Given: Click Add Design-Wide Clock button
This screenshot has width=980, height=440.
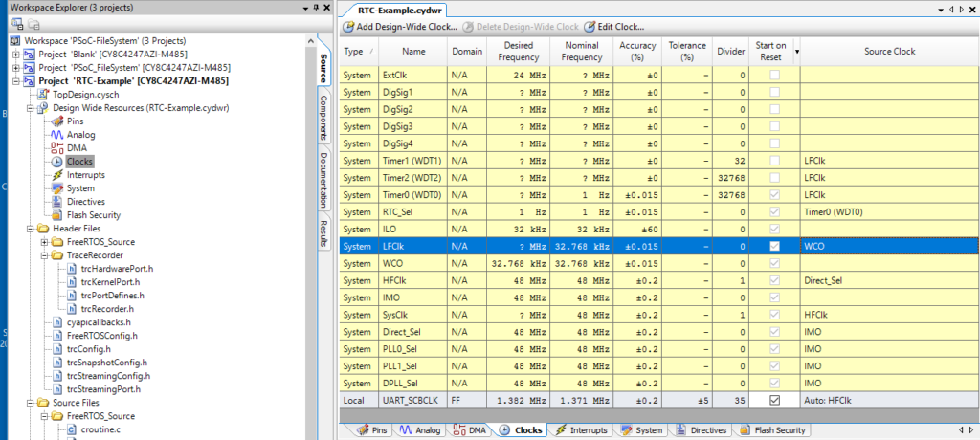Looking at the screenshot, I should [x=401, y=27].
